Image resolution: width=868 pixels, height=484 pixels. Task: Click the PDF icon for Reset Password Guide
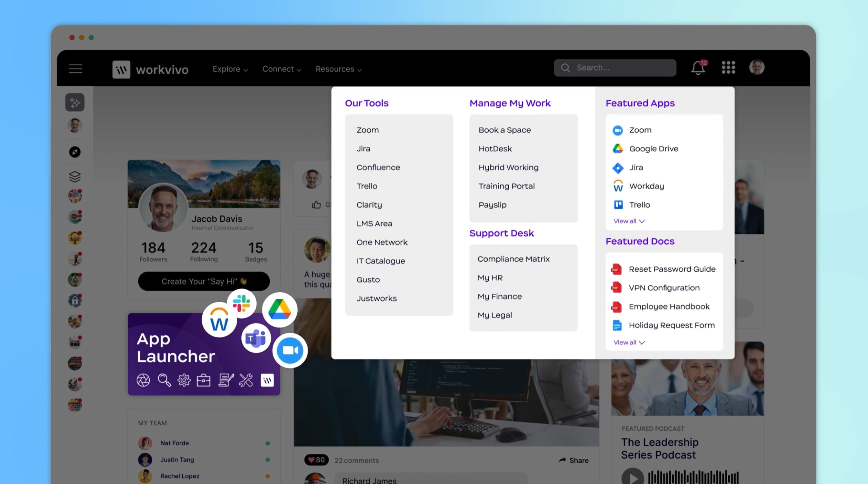616,269
